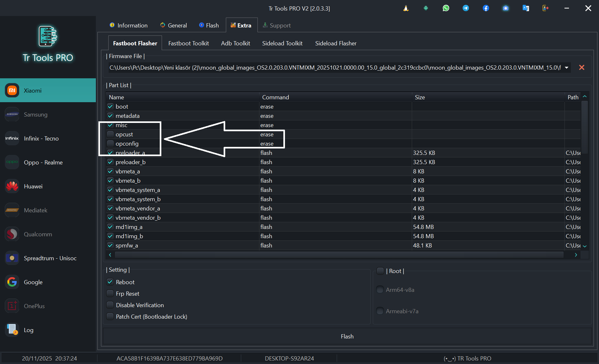Sort by the Size column header

click(488, 97)
